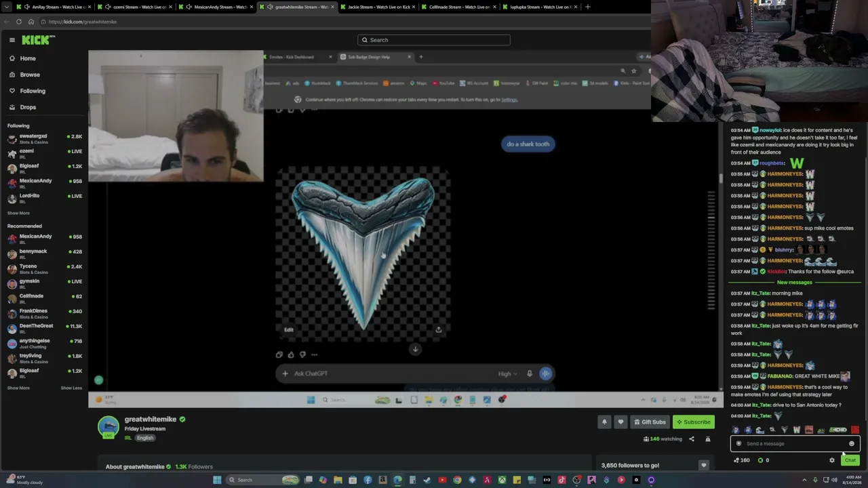Open Drops in the sidebar
The image size is (868, 488).
pyautogui.click(x=28, y=107)
